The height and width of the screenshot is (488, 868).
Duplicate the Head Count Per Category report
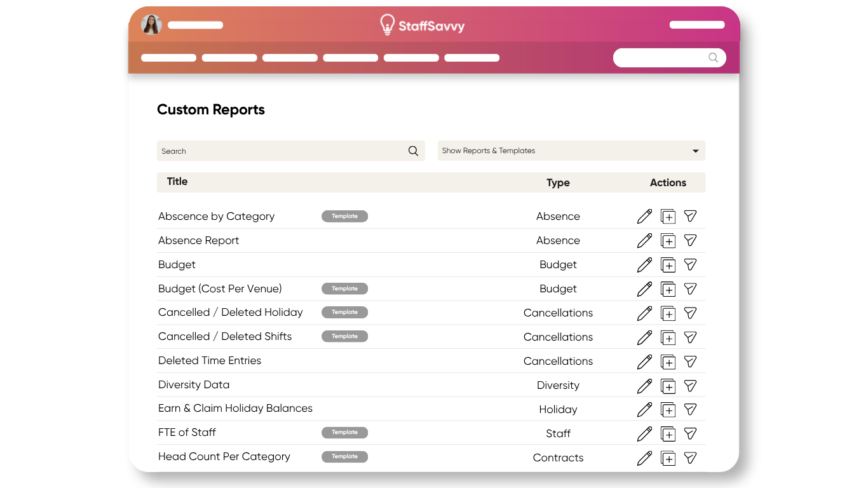668,458
